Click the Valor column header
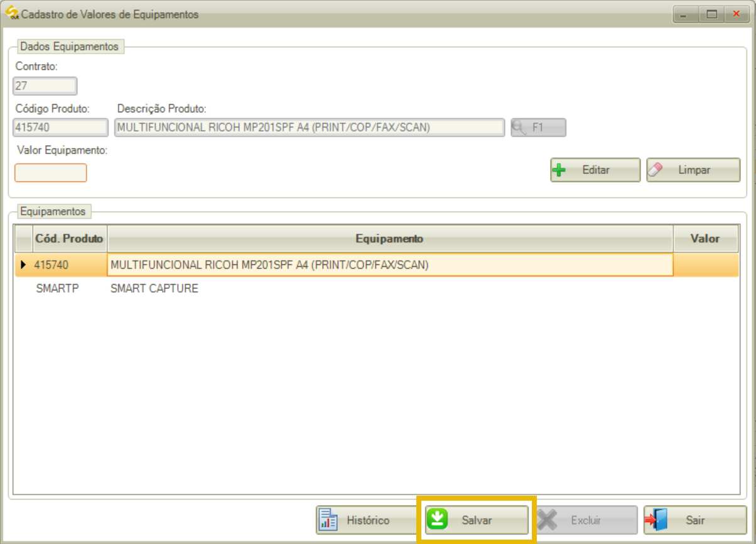The width and height of the screenshot is (756, 544). pos(705,239)
